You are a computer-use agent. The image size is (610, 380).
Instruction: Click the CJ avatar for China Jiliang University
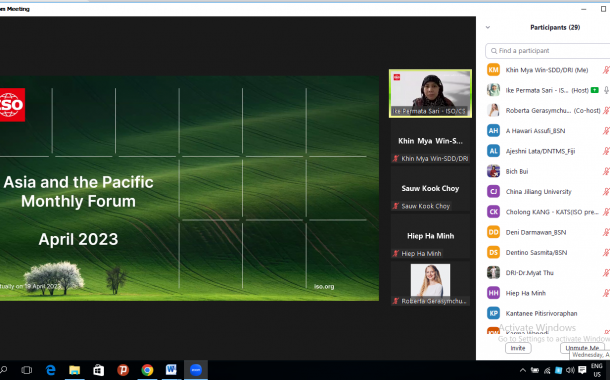[x=493, y=191]
